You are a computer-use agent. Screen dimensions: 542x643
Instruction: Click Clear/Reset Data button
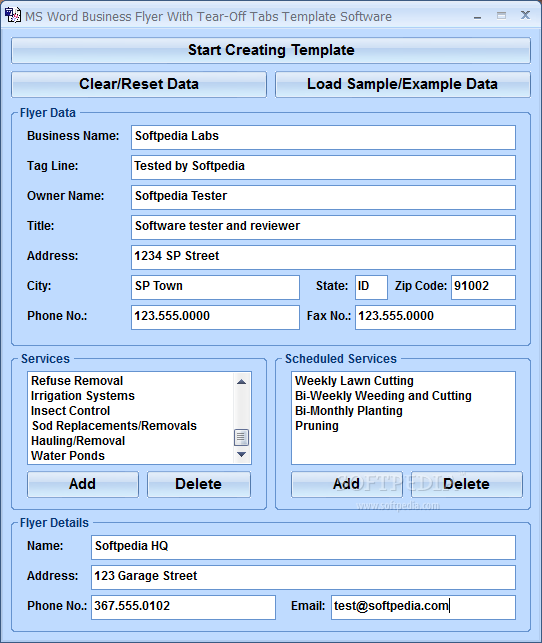pos(139,84)
